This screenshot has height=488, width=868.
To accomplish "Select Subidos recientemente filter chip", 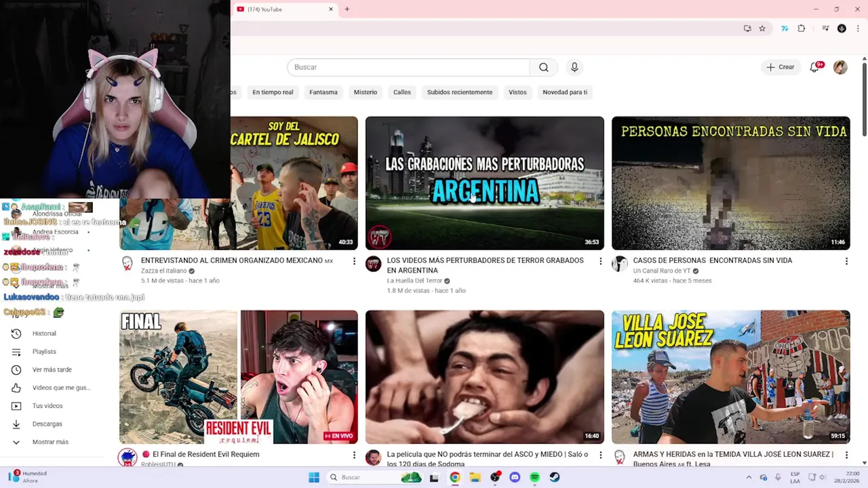I will pos(460,92).
